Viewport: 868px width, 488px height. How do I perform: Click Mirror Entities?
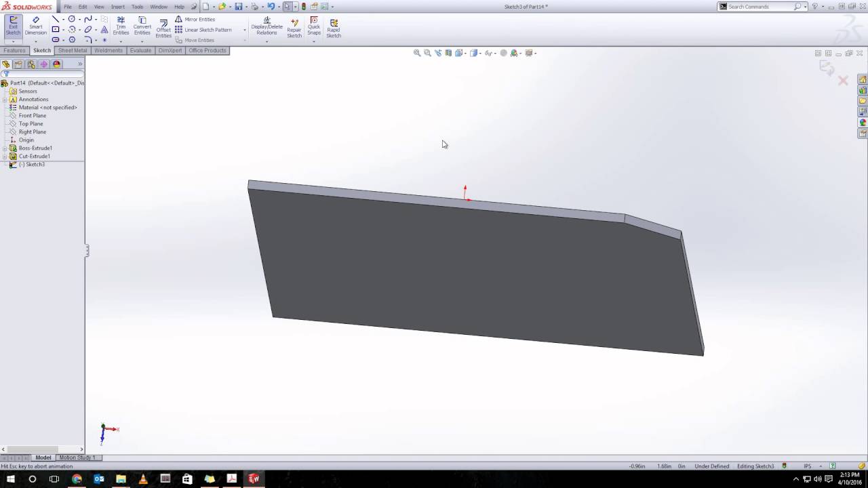195,19
